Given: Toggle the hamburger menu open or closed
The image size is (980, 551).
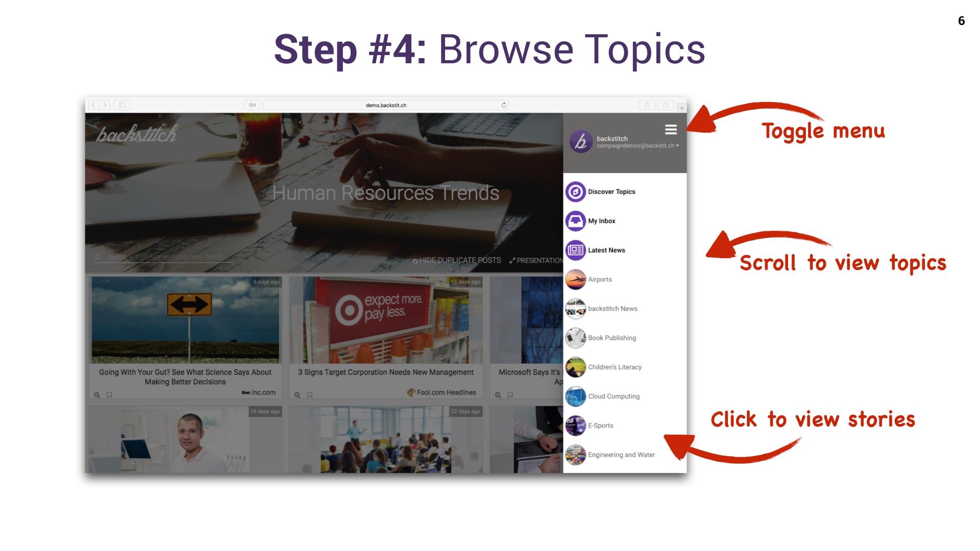Looking at the screenshot, I should 670,129.
